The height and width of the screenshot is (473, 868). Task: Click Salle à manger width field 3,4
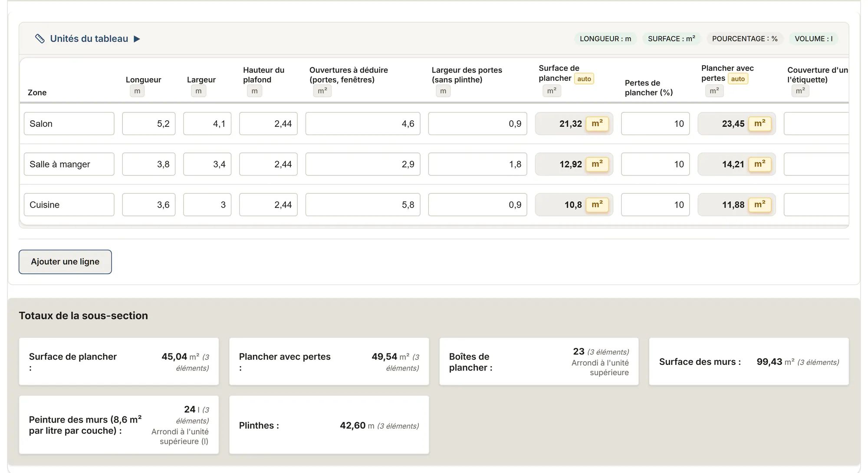pos(207,164)
